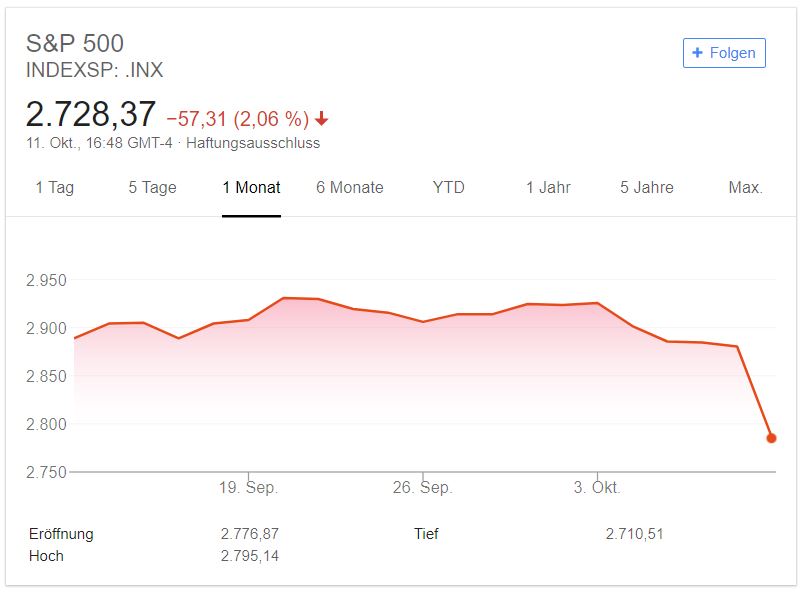Select the 5 Jahre range tab

tap(647, 187)
